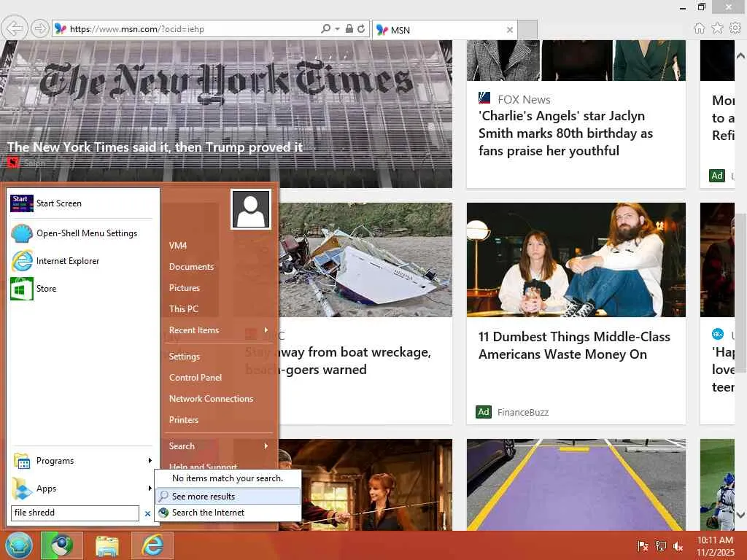Viewport: 747px width, 560px height.
Task: Open Store from start menu
Action: [81, 289]
